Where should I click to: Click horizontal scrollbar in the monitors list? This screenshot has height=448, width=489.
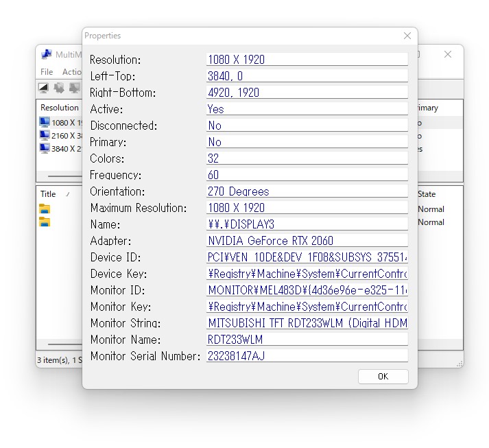(65, 176)
